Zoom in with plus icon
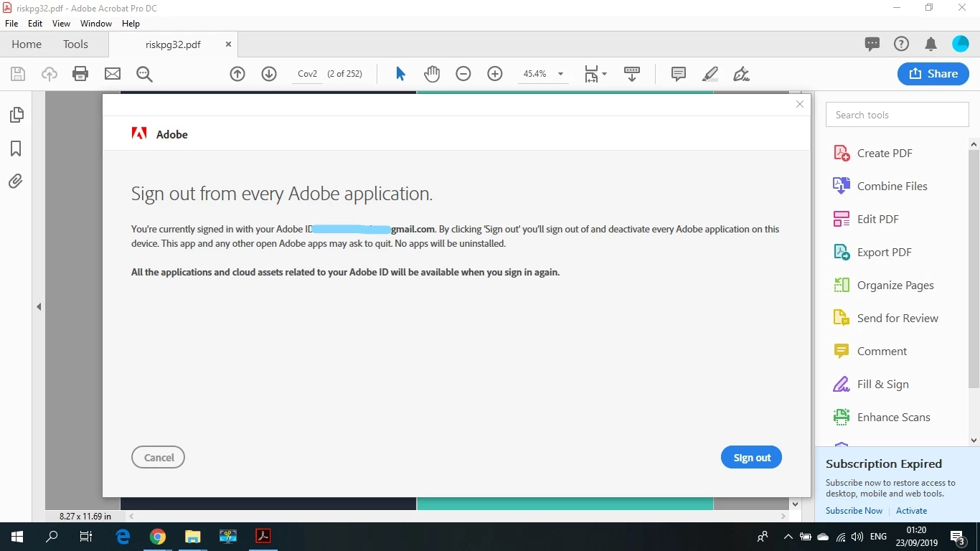 click(x=495, y=74)
